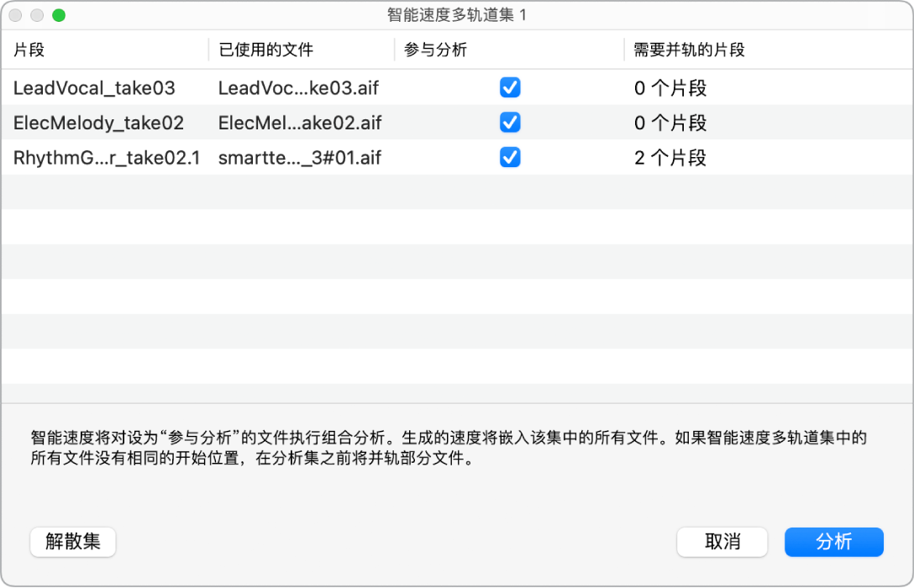Viewport: 914px width, 588px height.
Task: Click the 智能速度多轨道集 1 title bar
Action: 457,14
